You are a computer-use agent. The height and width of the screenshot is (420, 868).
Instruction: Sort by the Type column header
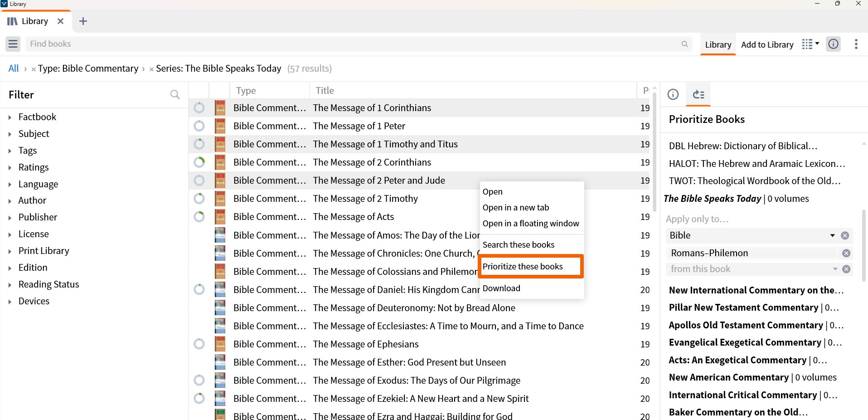269,90
